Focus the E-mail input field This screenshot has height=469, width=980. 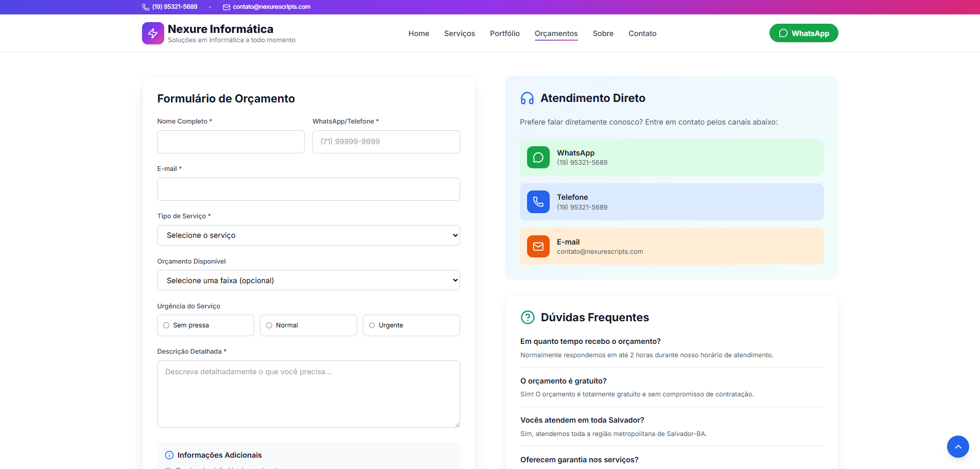(x=308, y=189)
